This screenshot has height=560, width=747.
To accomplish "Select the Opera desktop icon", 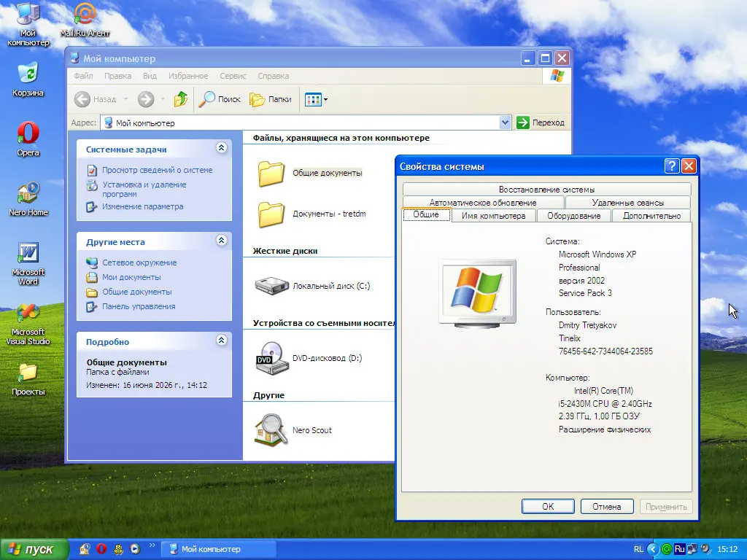I will point(28,139).
